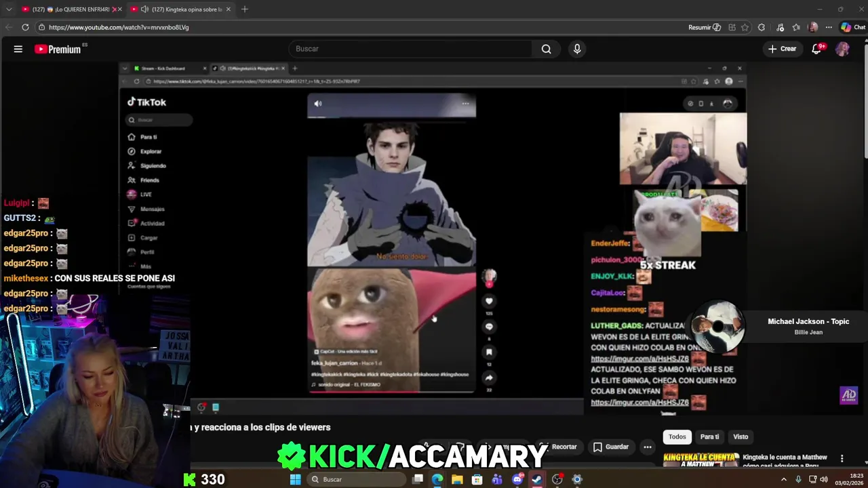
Task: Click taskbar Buscar search box
Action: point(355,479)
